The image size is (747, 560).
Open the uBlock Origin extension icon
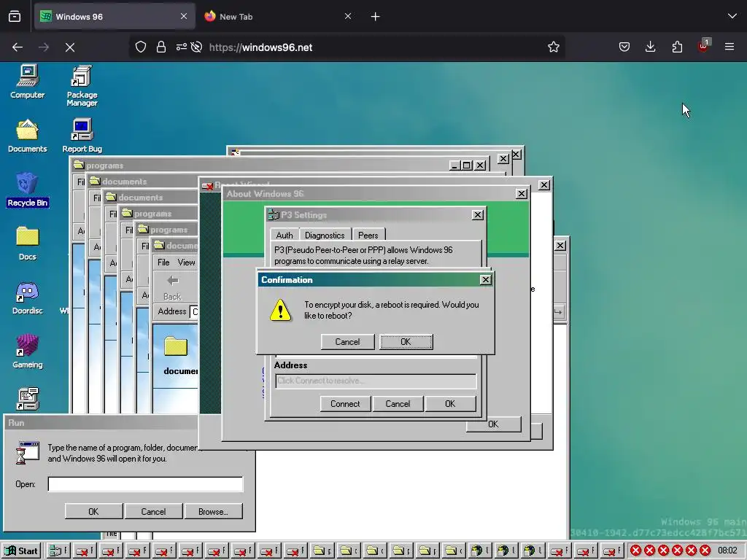click(703, 46)
